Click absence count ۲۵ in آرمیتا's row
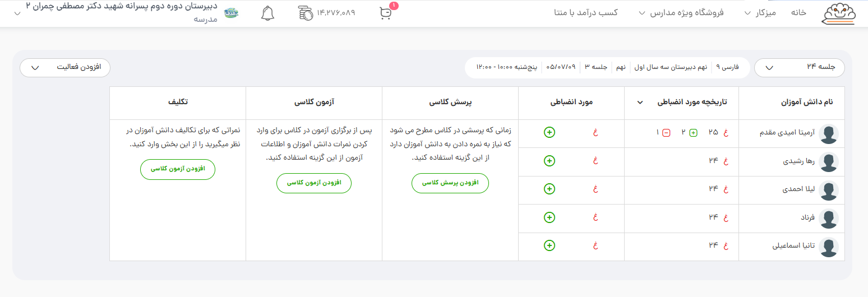The width and height of the screenshot is (868, 297). tap(713, 133)
